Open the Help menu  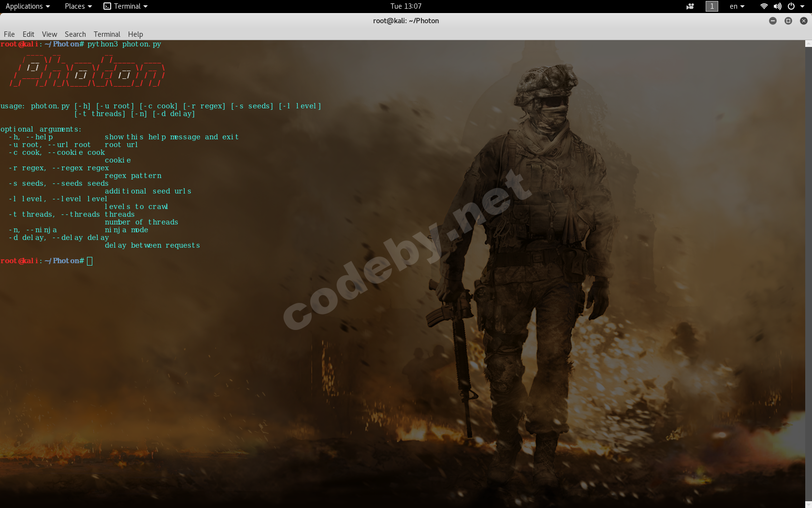coord(135,34)
